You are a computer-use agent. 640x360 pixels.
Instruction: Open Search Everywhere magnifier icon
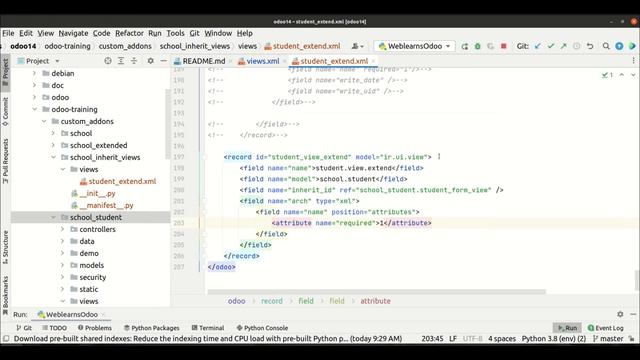point(606,46)
